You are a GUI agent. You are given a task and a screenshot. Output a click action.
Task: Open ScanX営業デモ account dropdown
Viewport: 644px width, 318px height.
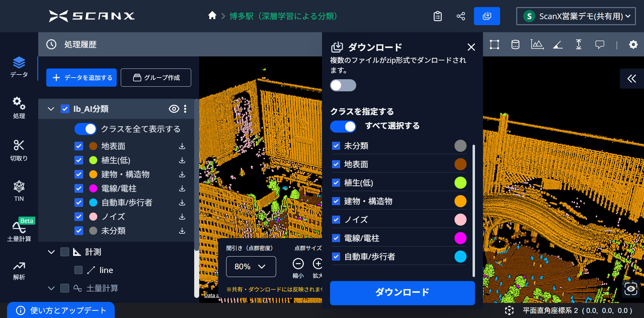(x=576, y=16)
